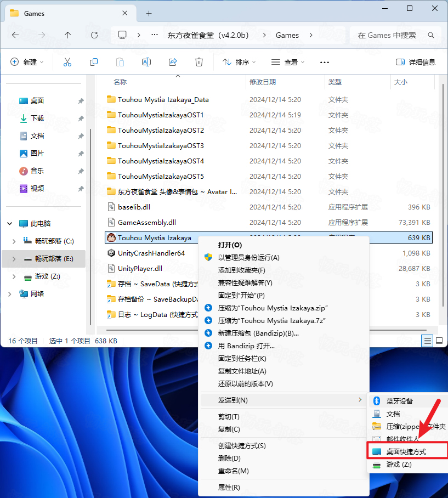The width and height of the screenshot is (448, 498).
Task: Click the breadcrumb ellipsis overflow button
Action: pos(155,35)
